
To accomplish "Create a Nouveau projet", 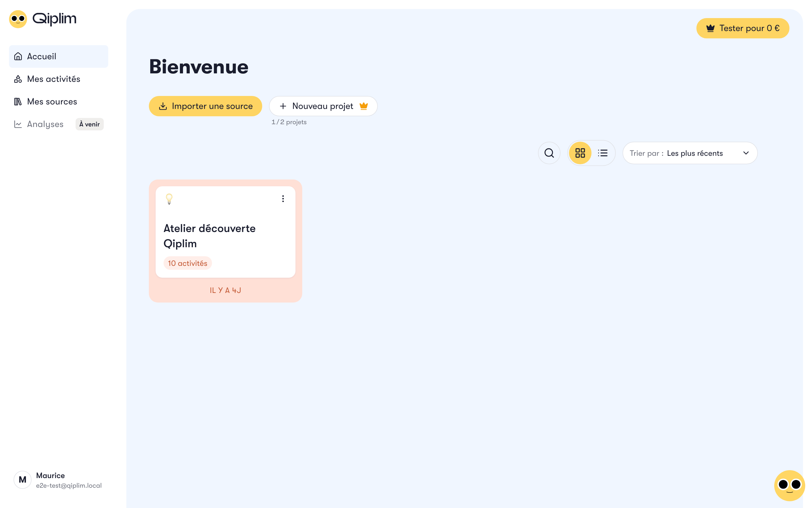I will [323, 106].
